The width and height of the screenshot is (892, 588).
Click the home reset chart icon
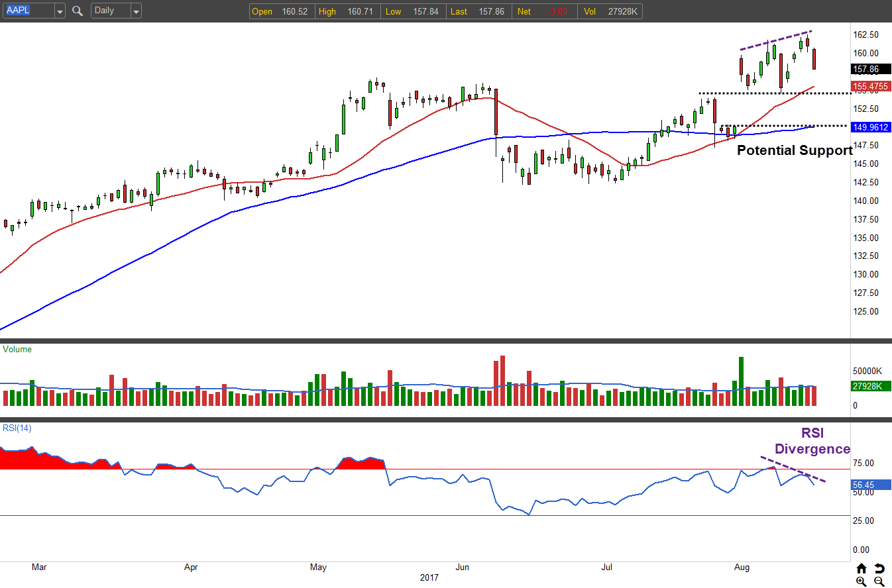point(862,568)
